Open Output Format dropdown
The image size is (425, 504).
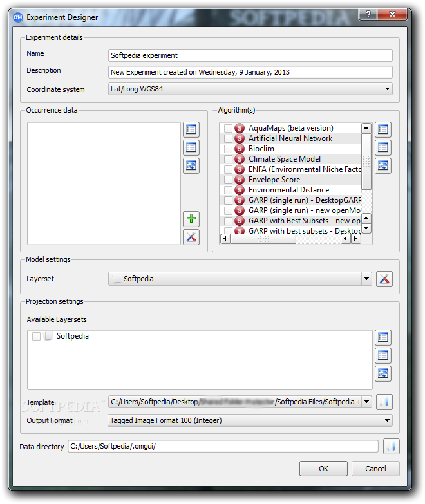coord(387,420)
